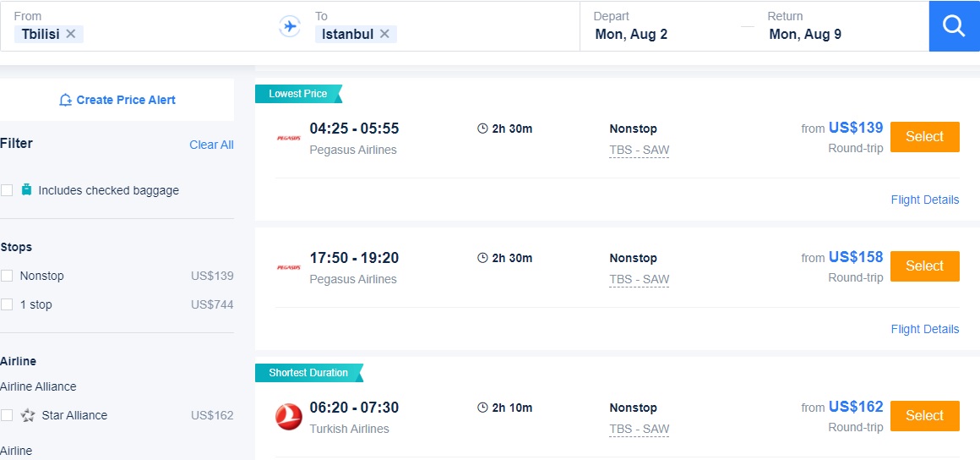
Task: Remove Tbilisi from the From field
Action: (x=71, y=34)
